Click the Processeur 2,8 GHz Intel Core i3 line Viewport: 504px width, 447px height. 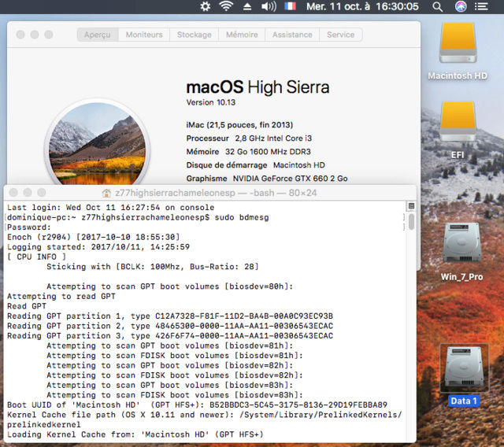coord(249,138)
